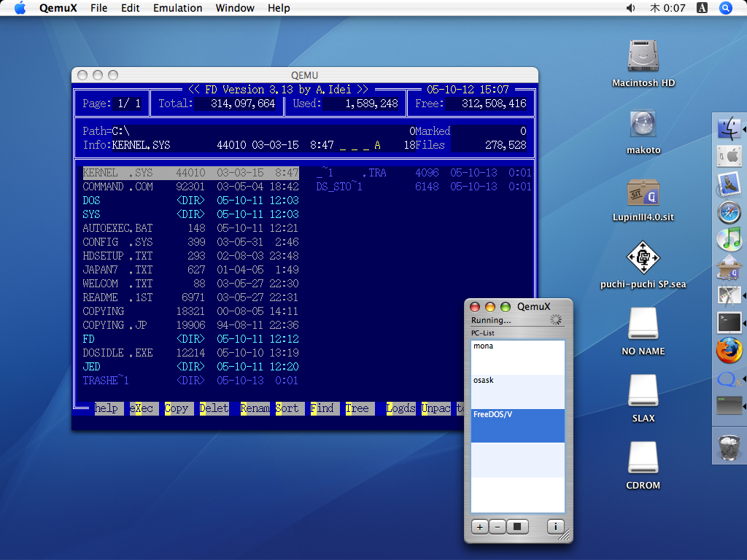Open the scissors screen-capture app in the Dock

point(729,295)
